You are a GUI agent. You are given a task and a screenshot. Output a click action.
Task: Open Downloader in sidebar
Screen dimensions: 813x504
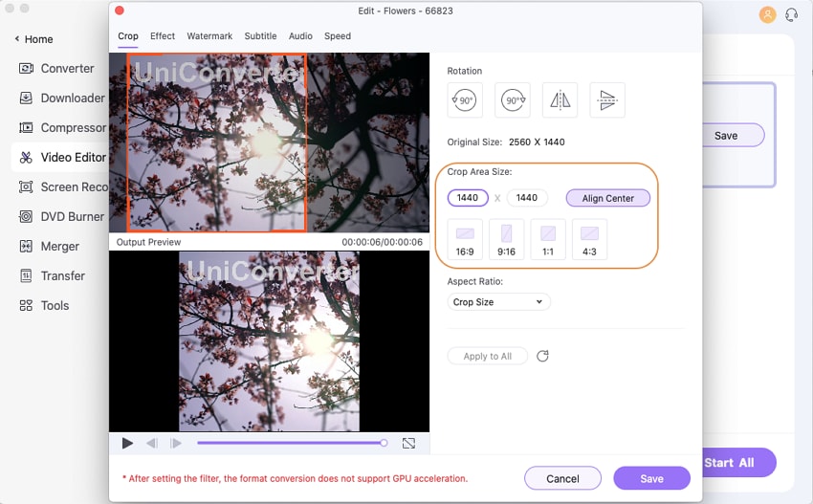click(x=62, y=98)
